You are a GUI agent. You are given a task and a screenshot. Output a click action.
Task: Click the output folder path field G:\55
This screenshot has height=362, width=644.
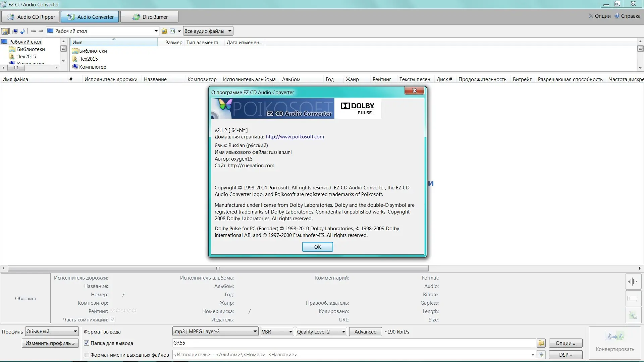(x=354, y=343)
